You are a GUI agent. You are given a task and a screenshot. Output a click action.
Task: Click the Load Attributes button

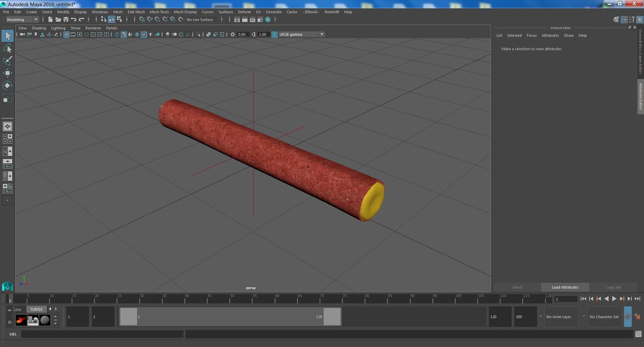(x=565, y=287)
